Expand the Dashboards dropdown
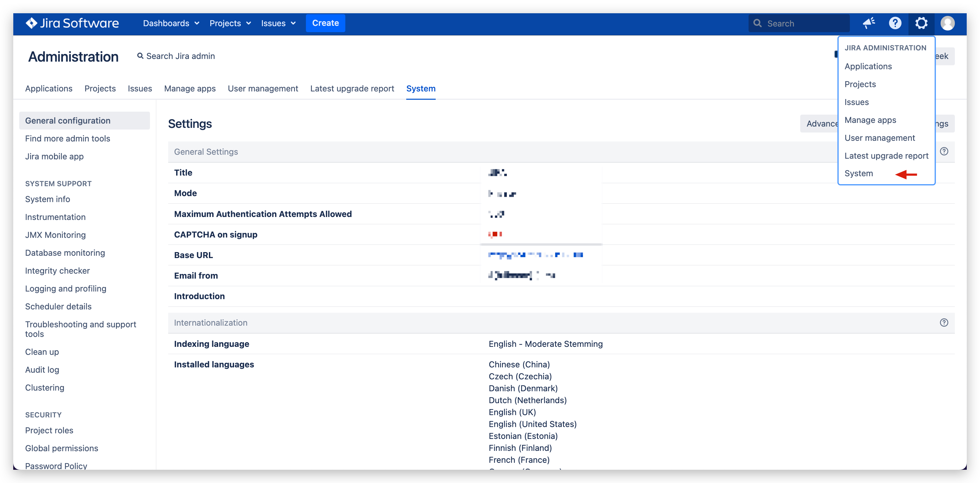This screenshot has width=980, height=483. 171,23
